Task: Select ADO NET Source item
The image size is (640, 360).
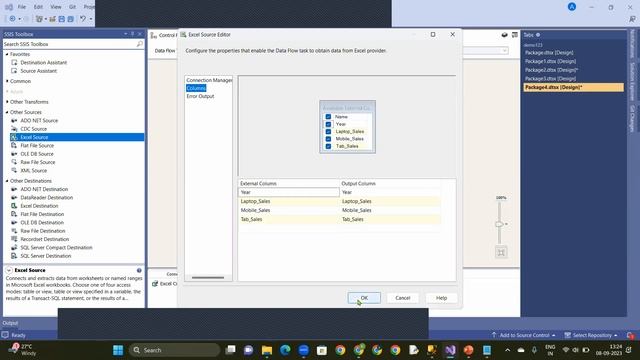Action: pyautogui.click(x=39, y=121)
